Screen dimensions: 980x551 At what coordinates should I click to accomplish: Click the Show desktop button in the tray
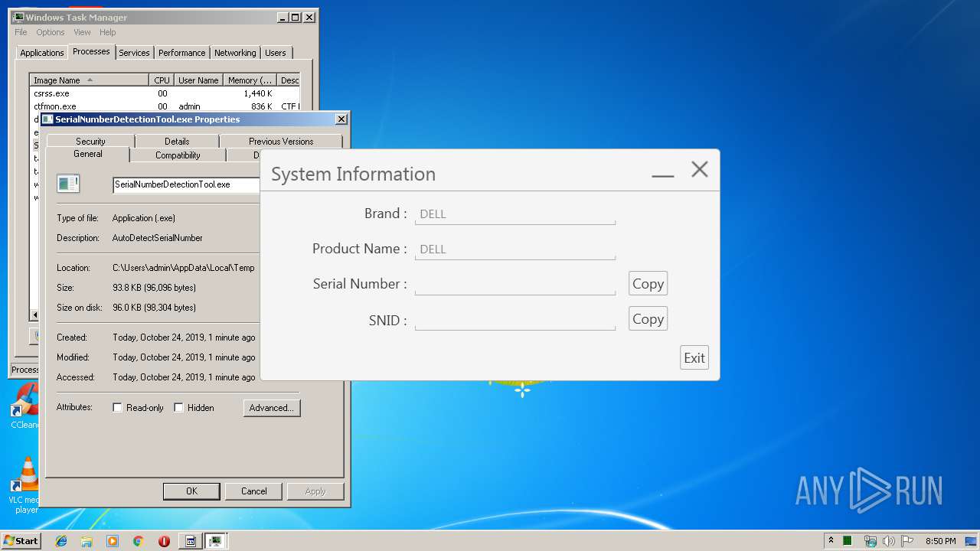click(972, 541)
